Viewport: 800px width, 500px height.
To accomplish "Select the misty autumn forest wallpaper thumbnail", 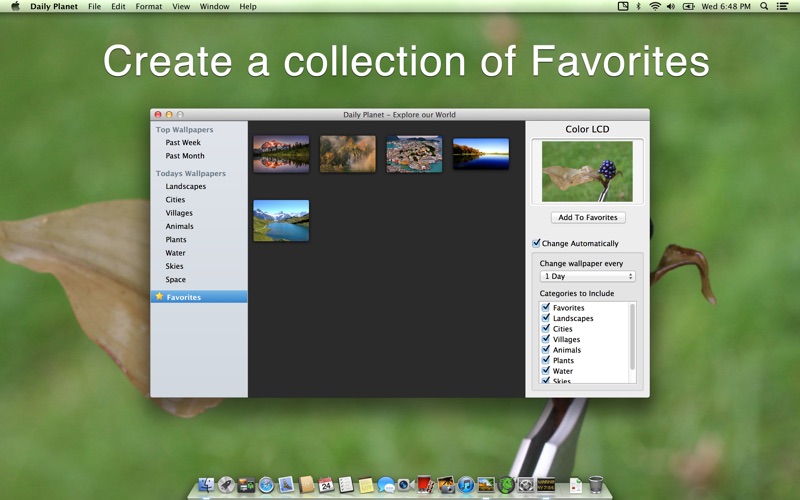I will coord(347,154).
